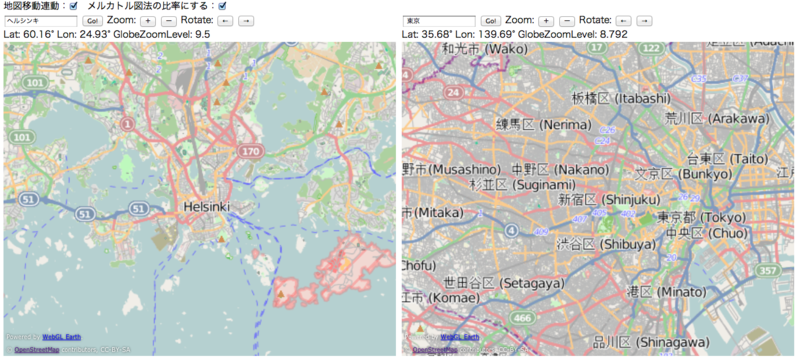
Task: Toggle the メルカトル図法の比率にする checkbox
Action: (x=222, y=6)
